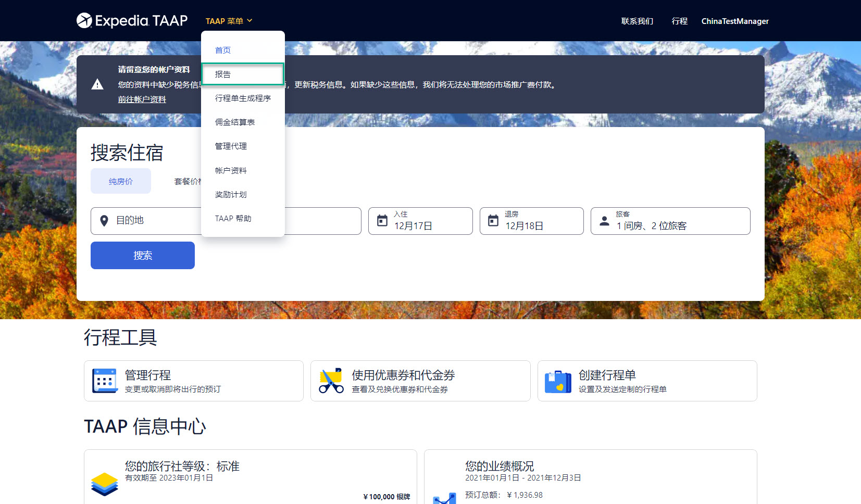
Task: Click the calendar icon for 入住 date
Action: [382, 221]
